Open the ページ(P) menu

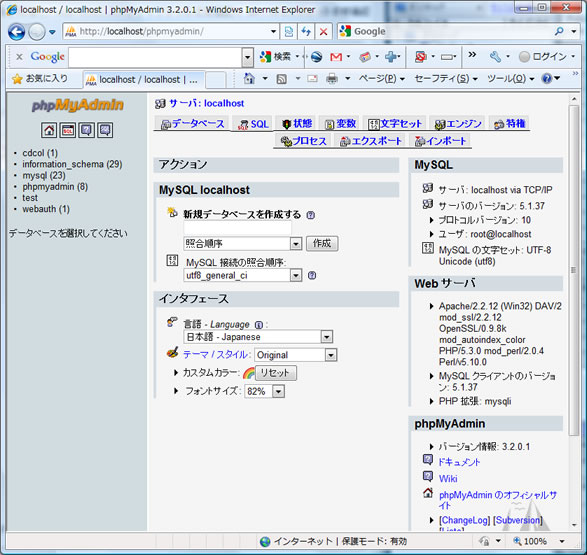pyautogui.click(x=381, y=79)
